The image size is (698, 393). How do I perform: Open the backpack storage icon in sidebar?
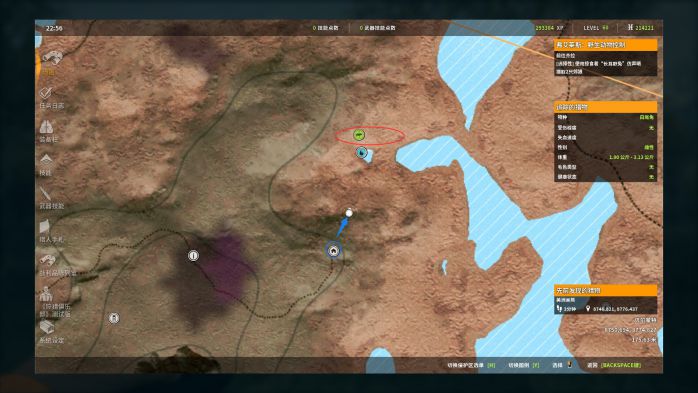click(46, 127)
